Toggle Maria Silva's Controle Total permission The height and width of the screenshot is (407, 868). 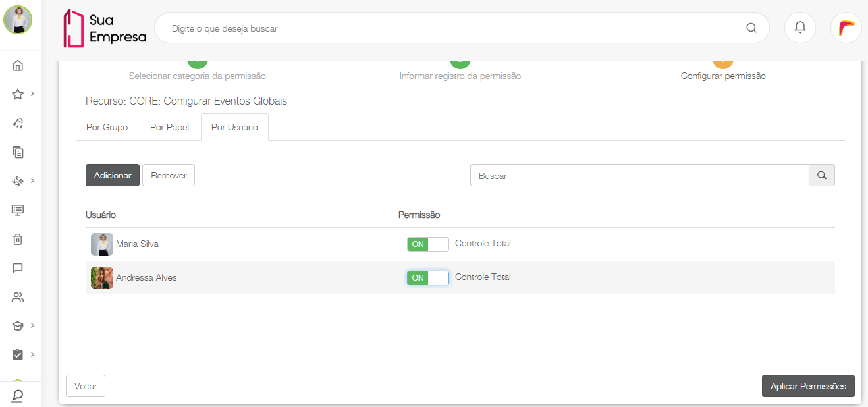428,244
